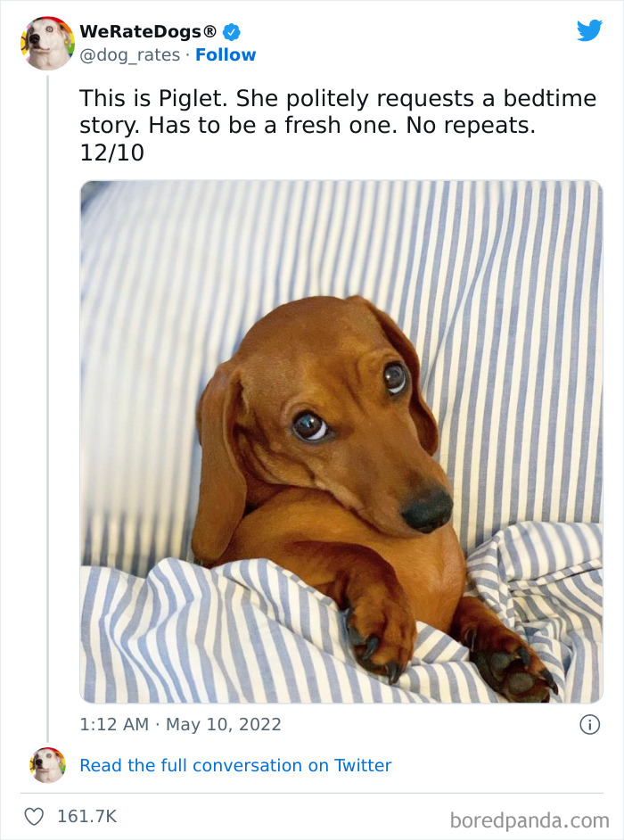Read the full conversation on Twitter
Viewport: 624px width, 840px height.
click(236, 765)
